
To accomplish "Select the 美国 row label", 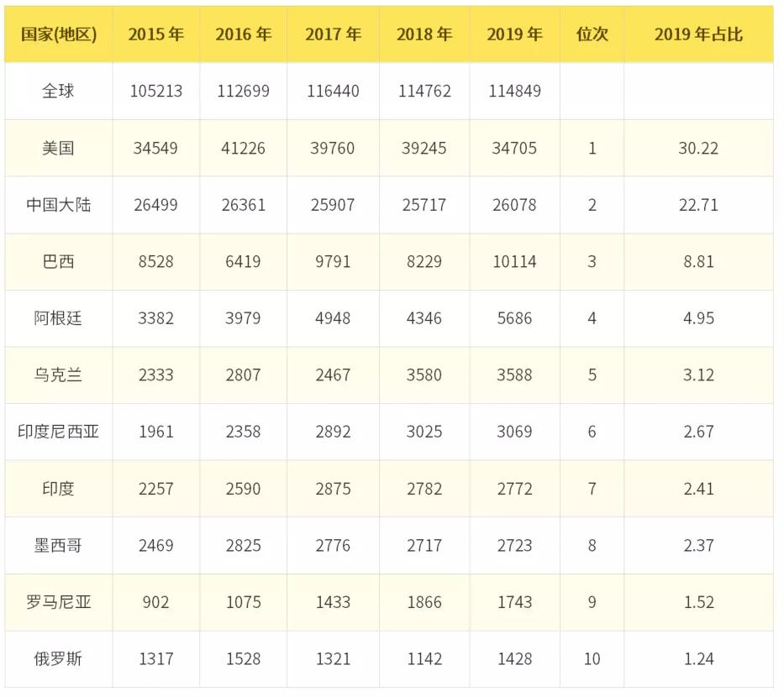I will [58, 148].
